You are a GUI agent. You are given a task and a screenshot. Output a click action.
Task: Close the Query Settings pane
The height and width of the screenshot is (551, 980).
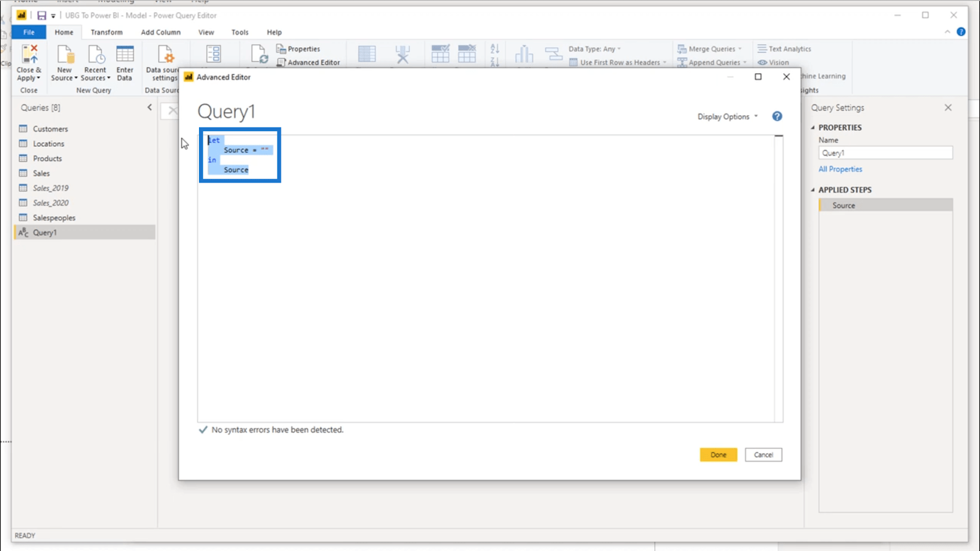tap(948, 108)
